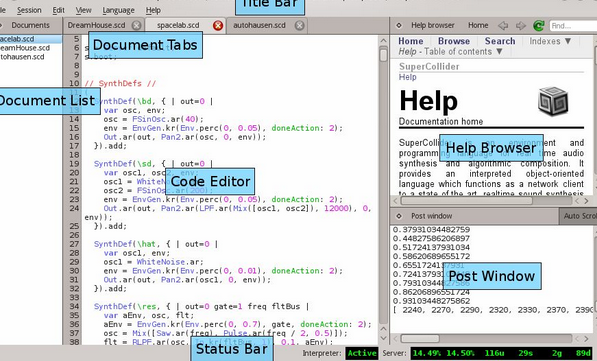Click the Interpreter Active status indicator
Viewport: 597px width, 361px height.
coord(362,353)
